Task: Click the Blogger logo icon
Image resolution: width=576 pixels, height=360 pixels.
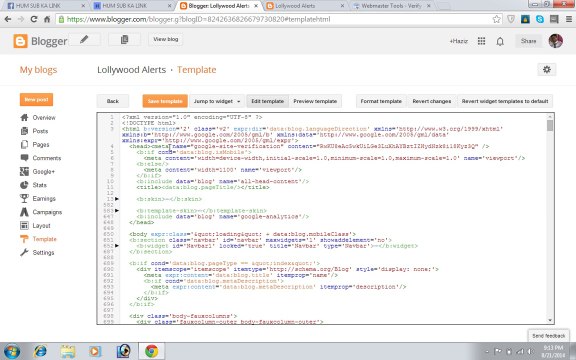Action: [20, 41]
